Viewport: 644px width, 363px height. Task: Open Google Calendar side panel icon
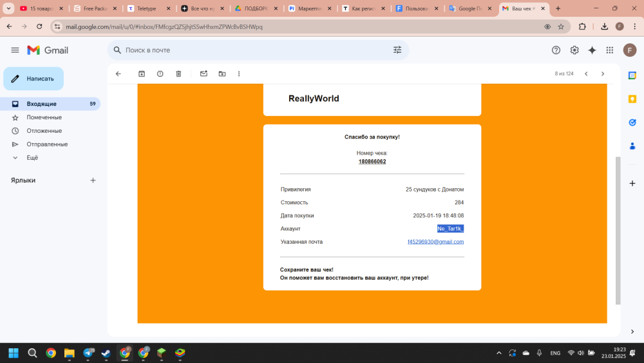click(632, 75)
